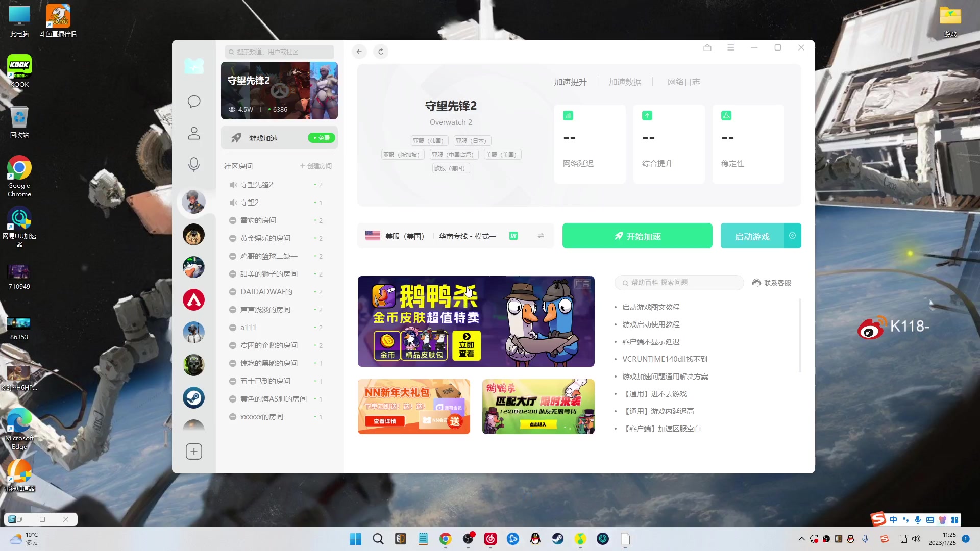Open help article 客户端不显示延迟

651,342
